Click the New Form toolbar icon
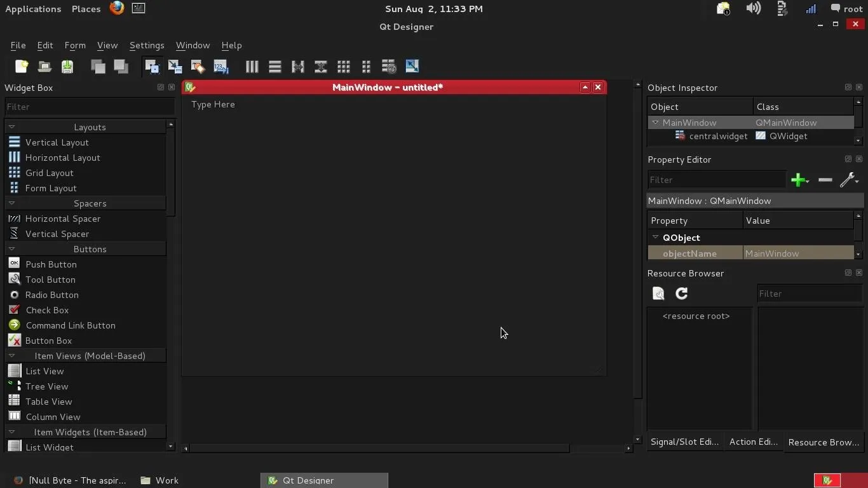This screenshot has height=488, width=868. point(22,66)
